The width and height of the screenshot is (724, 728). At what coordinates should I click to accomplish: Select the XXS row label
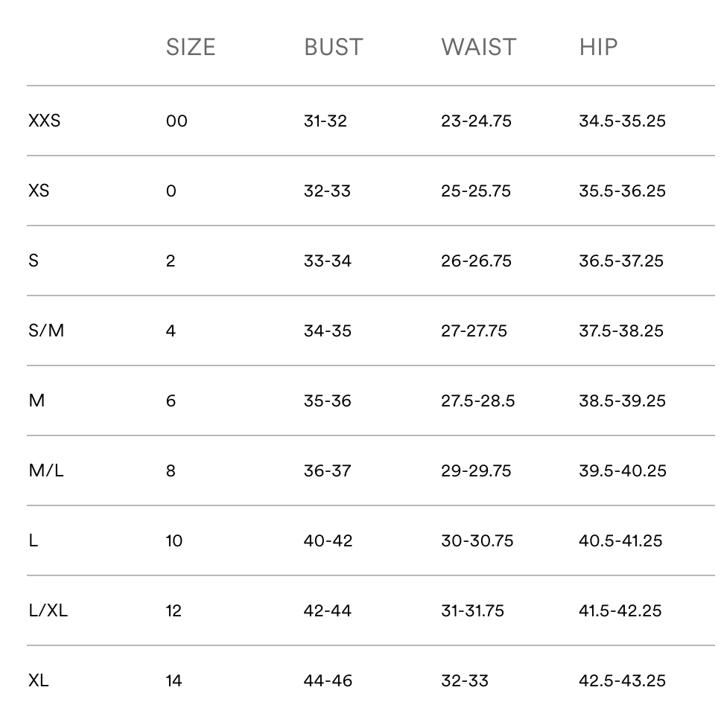click(x=44, y=121)
